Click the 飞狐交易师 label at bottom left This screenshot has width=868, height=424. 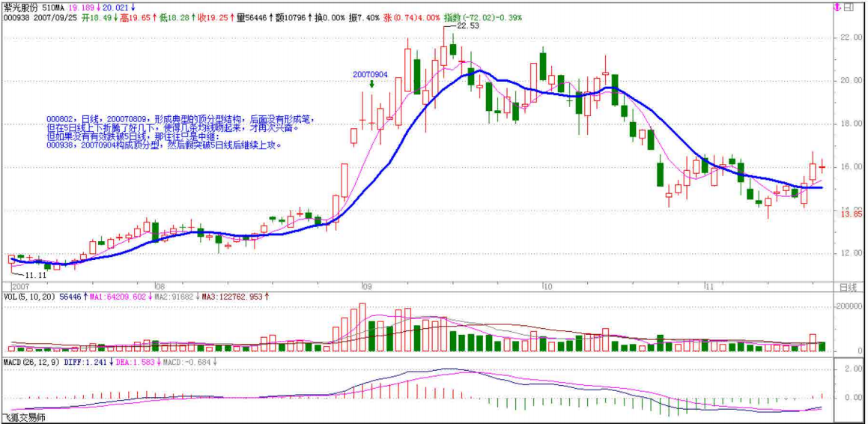click(x=22, y=417)
